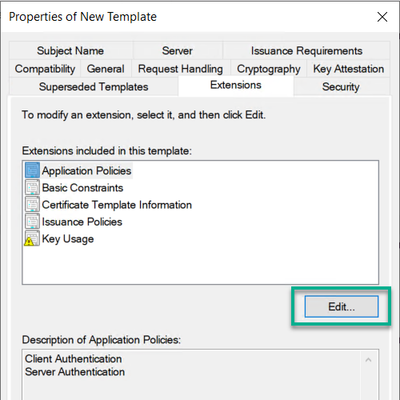Click the Application Policies extension icon

tap(32, 170)
